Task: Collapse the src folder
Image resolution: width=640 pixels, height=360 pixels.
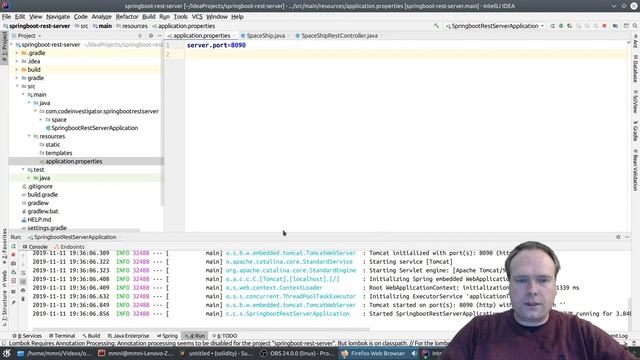Action: [x=17, y=86]
